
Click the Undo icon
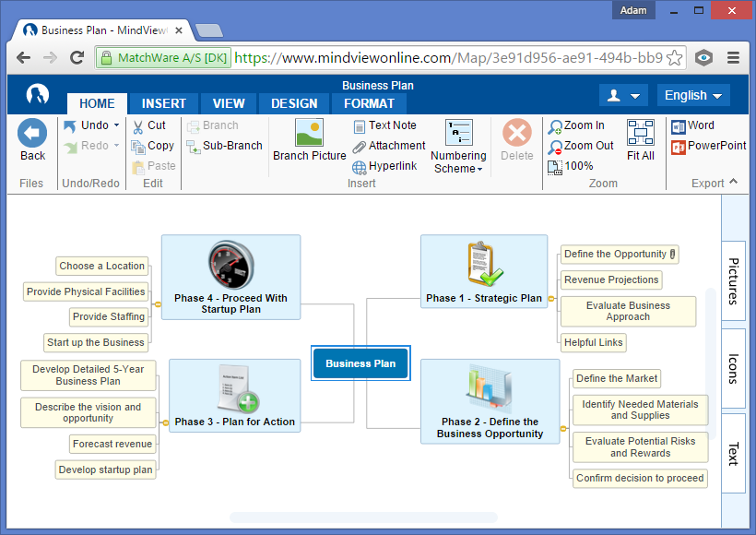[x=70, y=126]
